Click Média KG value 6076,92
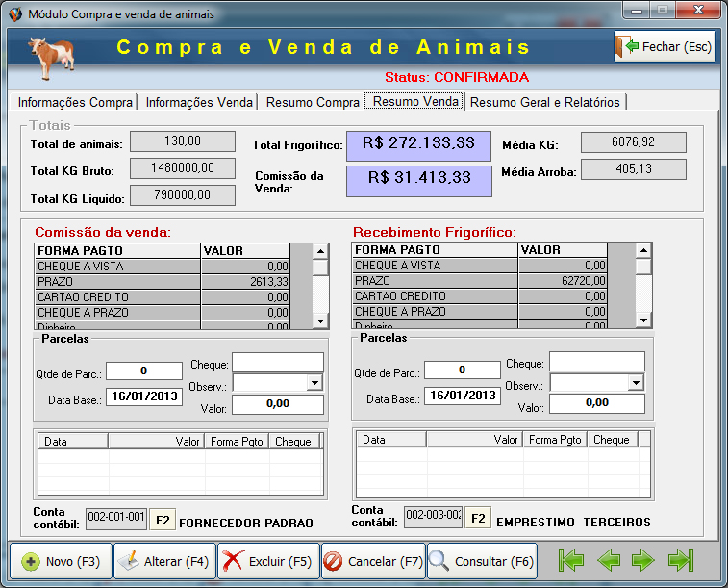 click(634, 142)
